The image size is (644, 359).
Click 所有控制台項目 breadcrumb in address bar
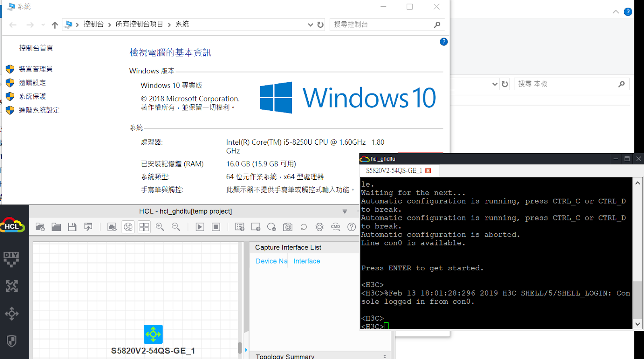point(139,24)
